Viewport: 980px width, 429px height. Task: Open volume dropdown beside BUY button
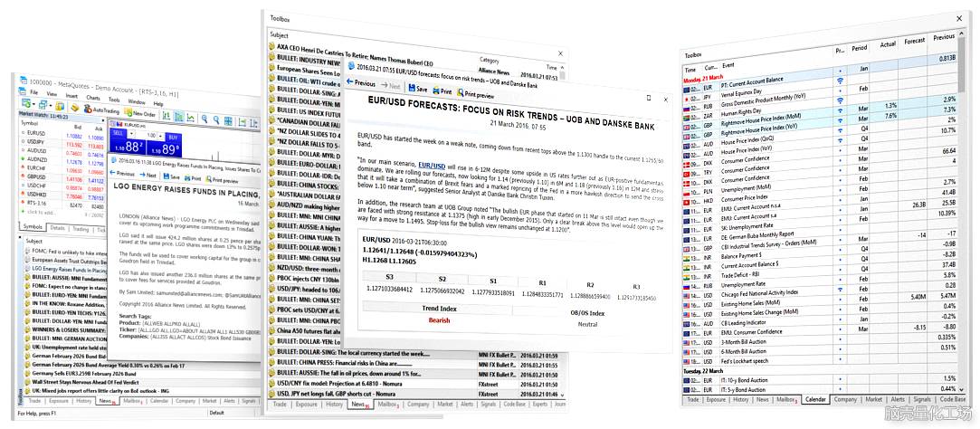(x=160, y=136)
